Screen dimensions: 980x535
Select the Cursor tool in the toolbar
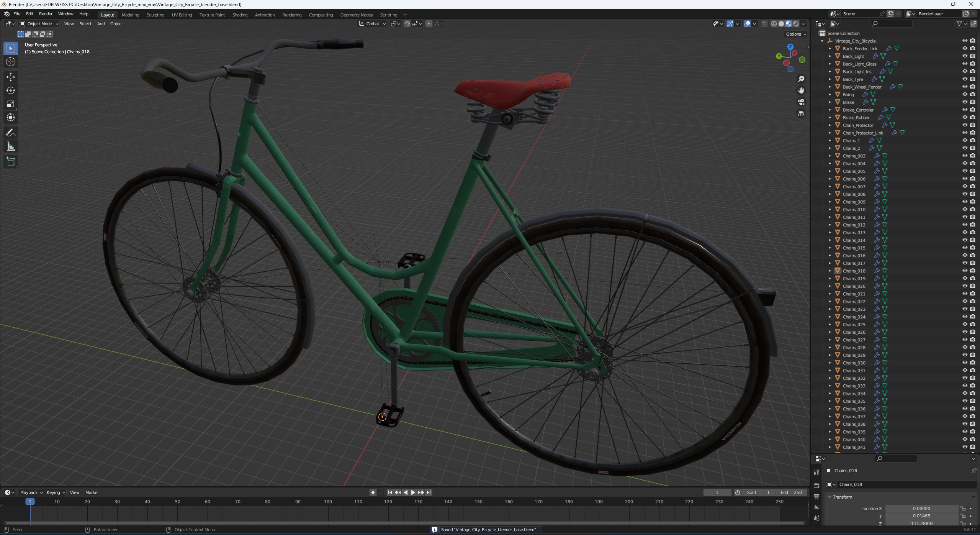[x=11, y=62]
